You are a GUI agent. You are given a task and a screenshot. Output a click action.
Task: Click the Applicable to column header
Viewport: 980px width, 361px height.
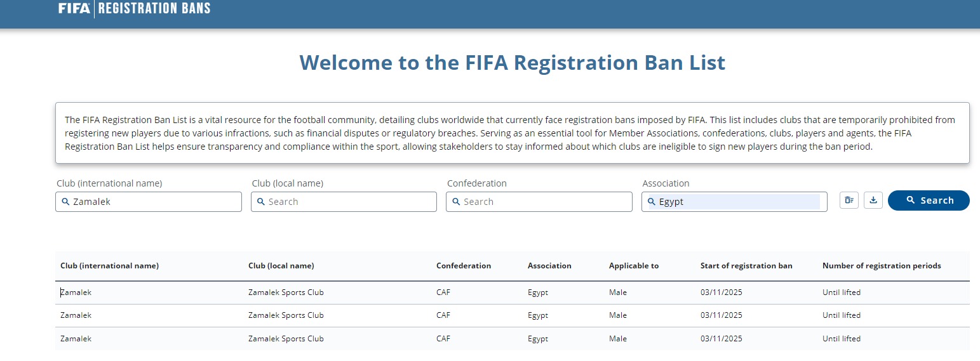(633, 266)
